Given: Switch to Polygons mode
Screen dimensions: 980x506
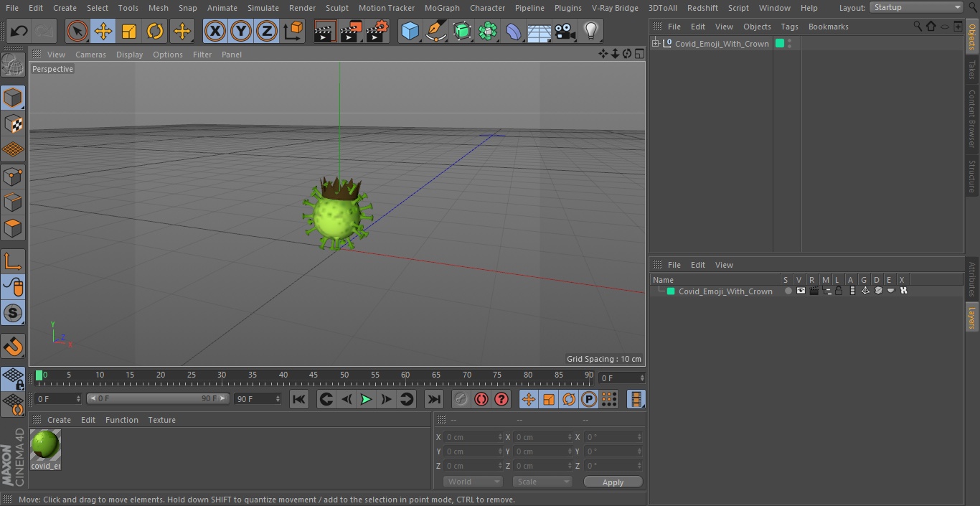Looking at the screenshot, I should click(13, 228).
